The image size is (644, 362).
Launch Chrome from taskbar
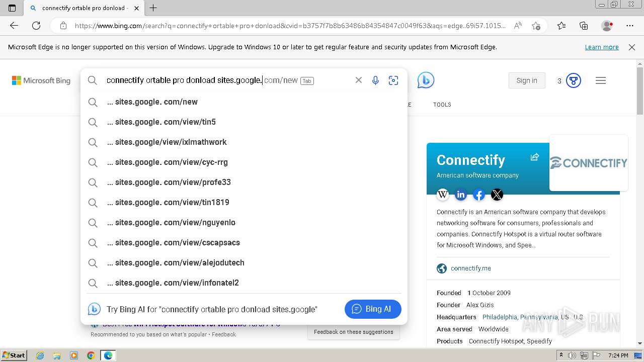pos(91,355)
